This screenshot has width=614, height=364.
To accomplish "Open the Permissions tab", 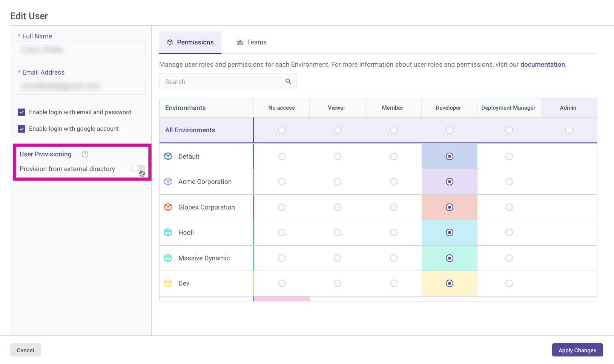I will tap(190, 42).
